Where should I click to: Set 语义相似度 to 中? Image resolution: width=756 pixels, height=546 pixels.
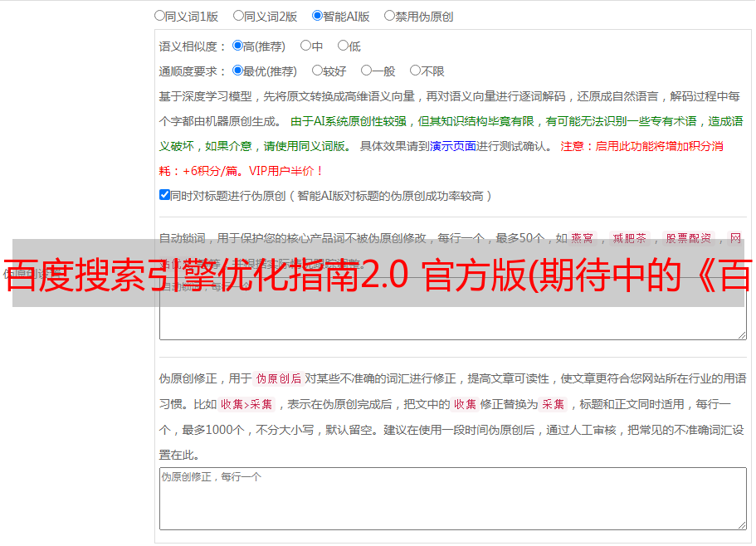(x=305, y=46)
